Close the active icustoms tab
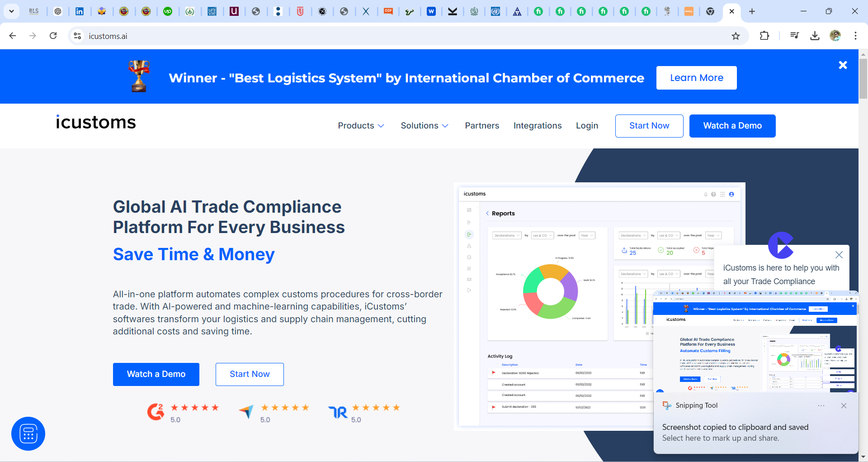Screen dimensions: 868x462 click(732, 11)
